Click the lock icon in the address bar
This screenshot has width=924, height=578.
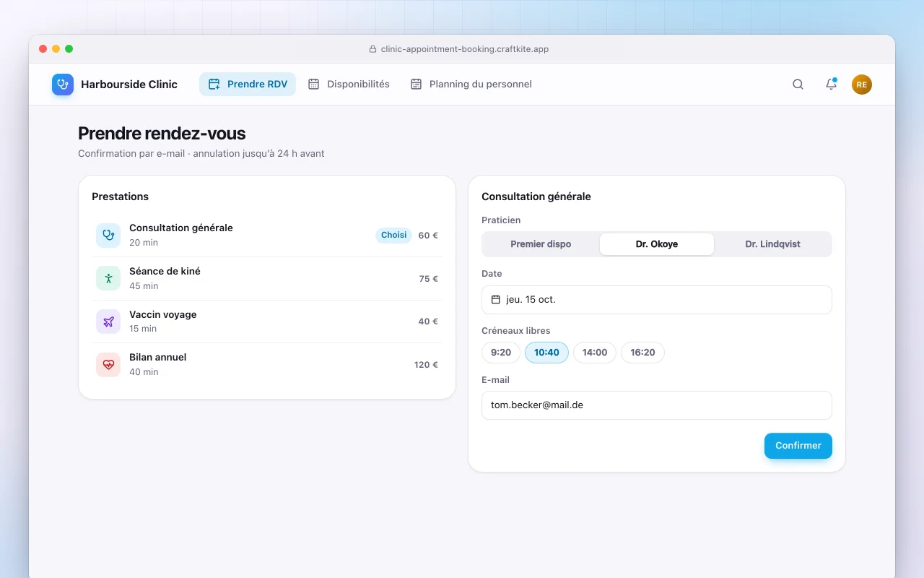point(372,49)
